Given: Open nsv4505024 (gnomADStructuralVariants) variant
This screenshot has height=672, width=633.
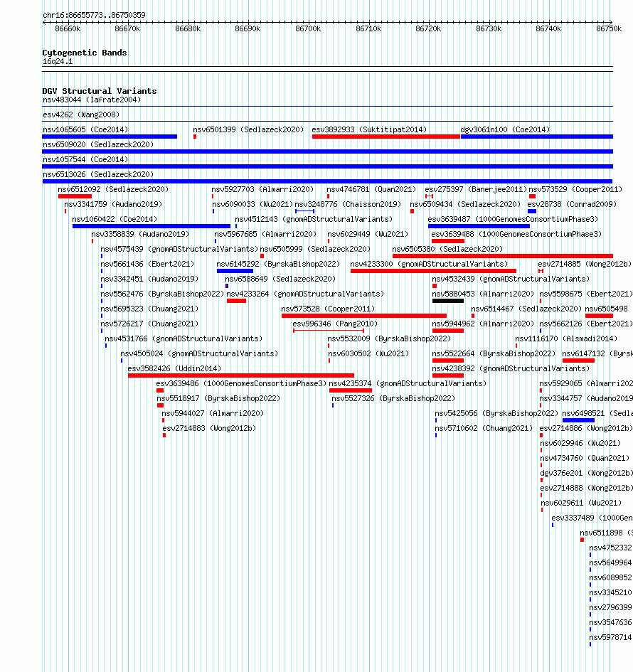Looking at the screenshot, I should [x=199, y=354].
